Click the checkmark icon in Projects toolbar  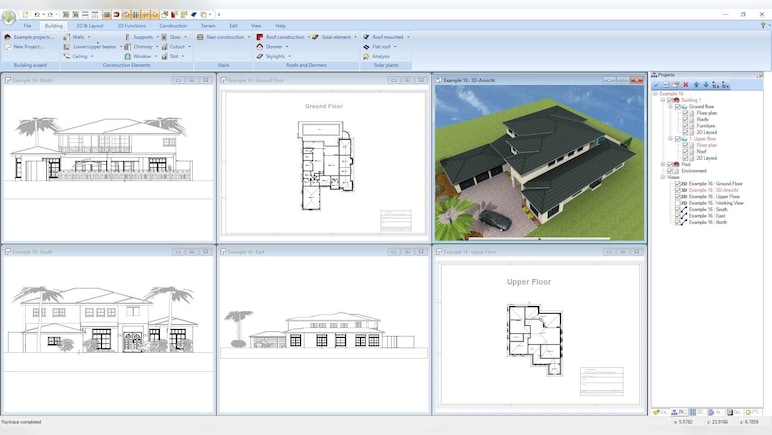click(x=656, y=85)
